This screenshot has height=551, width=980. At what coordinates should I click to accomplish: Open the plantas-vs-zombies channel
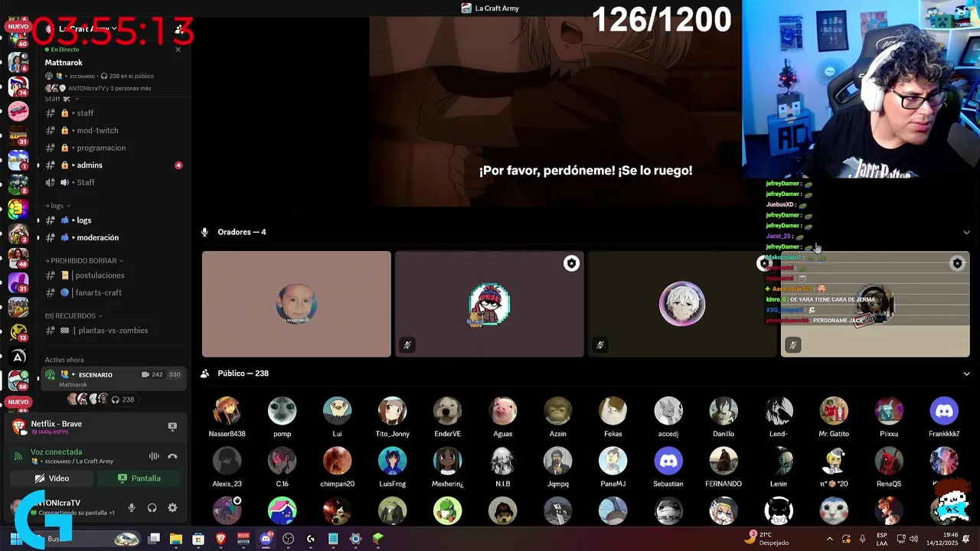tap(115, 331)
